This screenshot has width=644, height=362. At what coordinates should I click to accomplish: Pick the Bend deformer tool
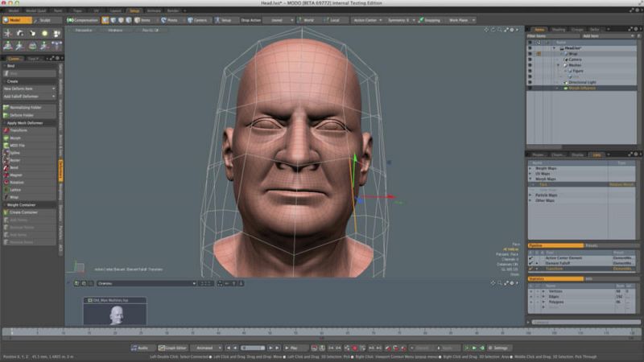[x=6, y=167]
